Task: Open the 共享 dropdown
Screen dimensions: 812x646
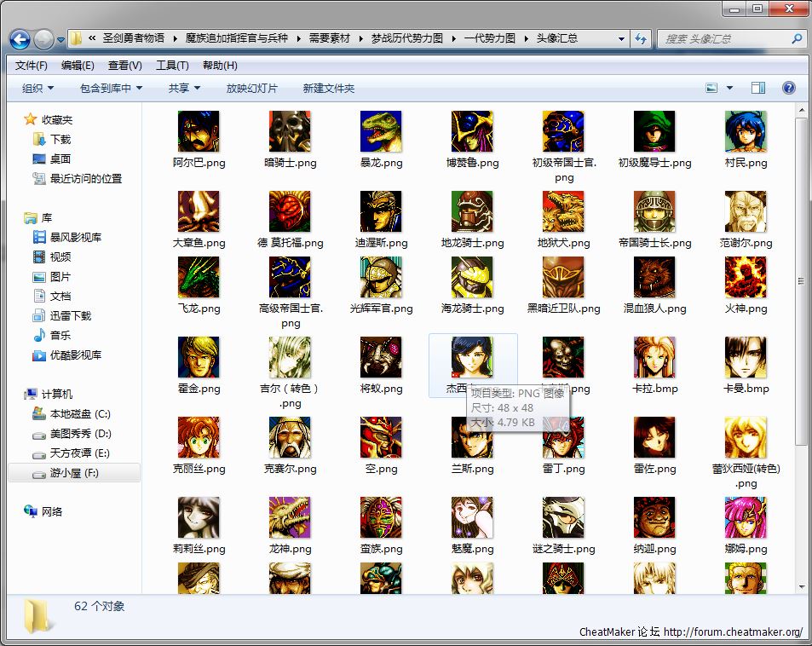Action: pyautogui.click(x=184, y=89)
